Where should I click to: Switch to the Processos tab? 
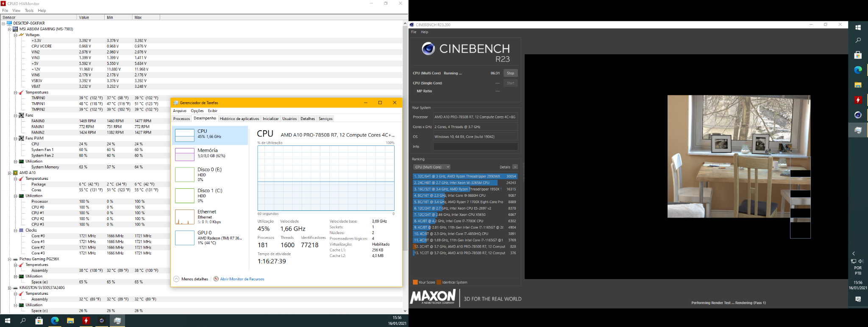point(181,119)
